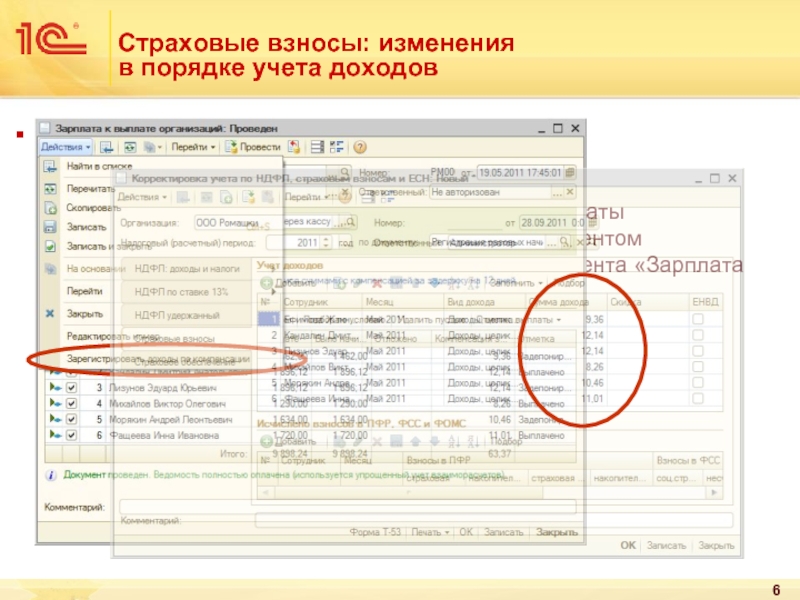Select Зарегистрировать доходы по компенсации item
The height and width of the screenshot is (600, 800).
tap(150, 357)
